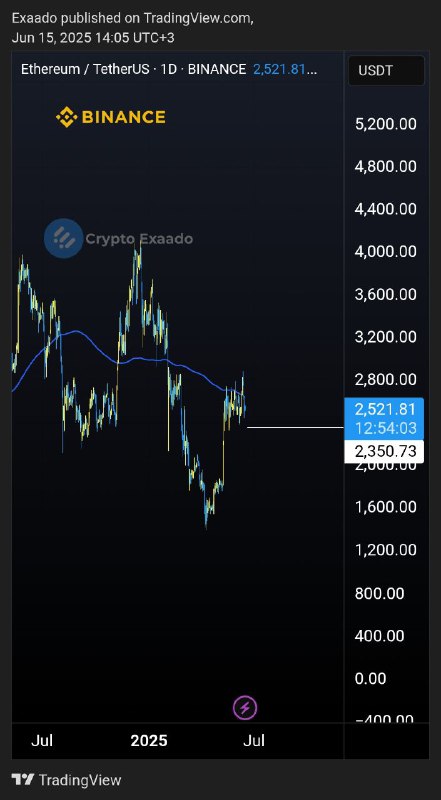Open the USDT currency selector

386,70
